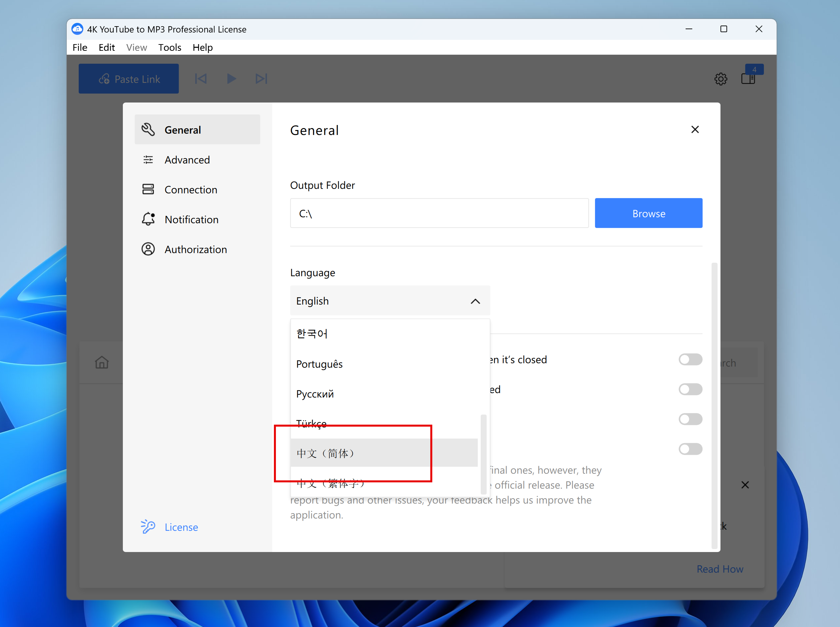840x627 pixels.
Task: Go to Authorization settings
Action: tap(195, 249)
